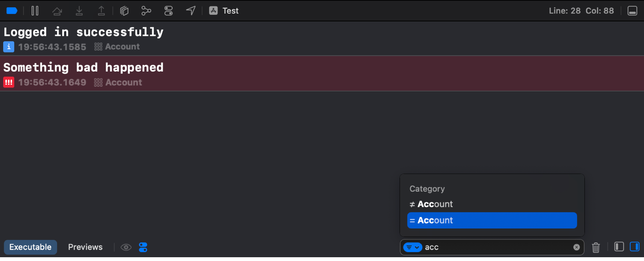
Task: Click the Step Out debugger icon
Action: tap(101, 10)
